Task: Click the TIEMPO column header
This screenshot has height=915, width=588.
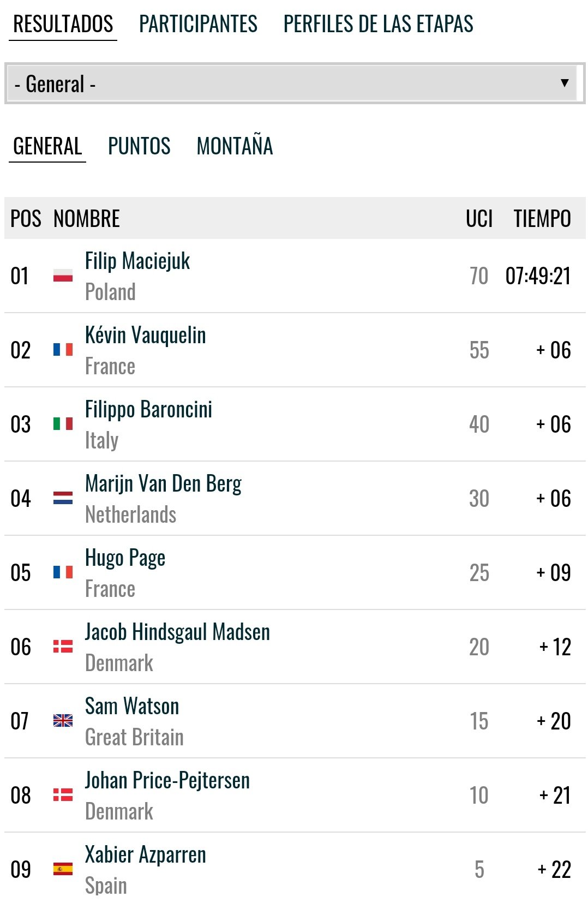Action: click(542, 219)
